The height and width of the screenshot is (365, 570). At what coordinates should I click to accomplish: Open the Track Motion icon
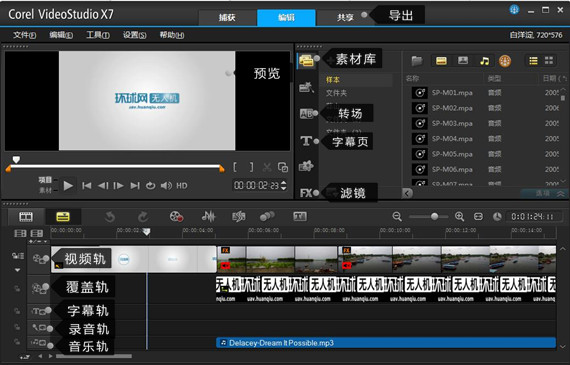[x=267, y=217]
